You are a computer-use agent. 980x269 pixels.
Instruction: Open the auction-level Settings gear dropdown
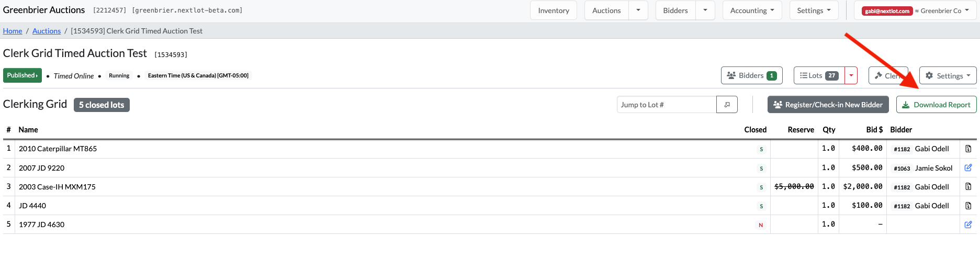tap(948, 75)
